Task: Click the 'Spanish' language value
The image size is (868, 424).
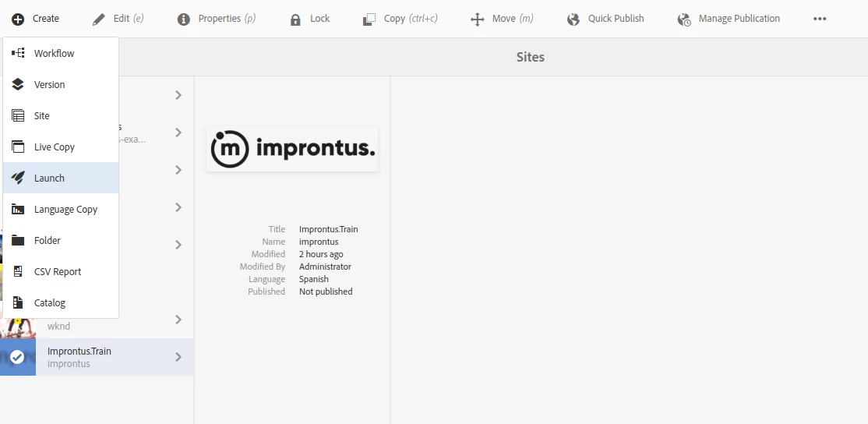Action: click(314, 279)
